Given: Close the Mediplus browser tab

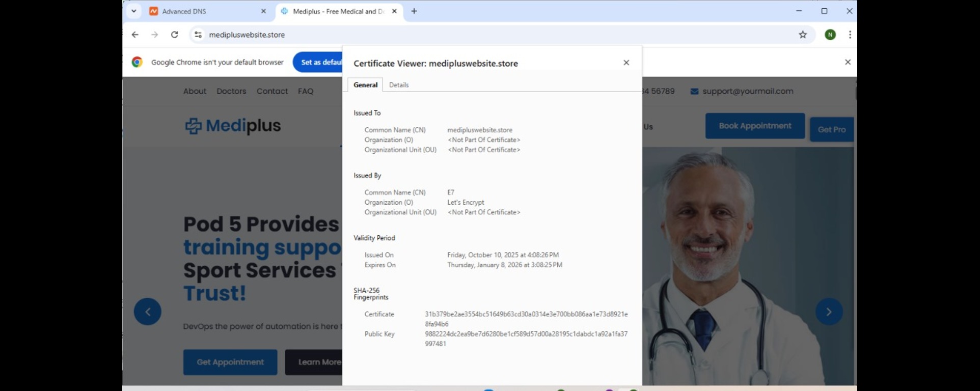Looking at the screenshot, I should (394, 11).
